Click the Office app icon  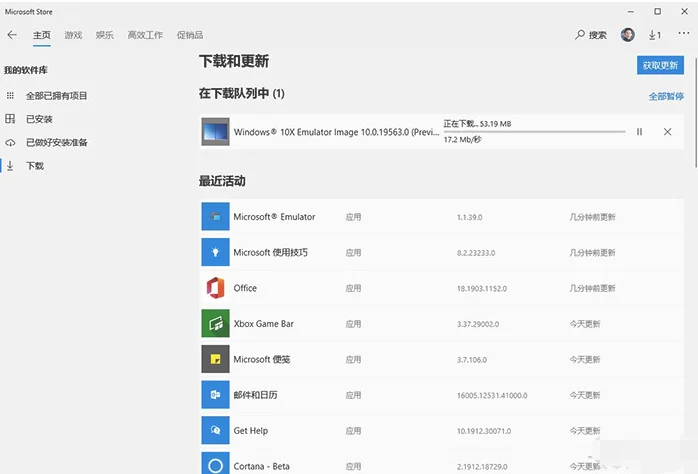point(215,288)
